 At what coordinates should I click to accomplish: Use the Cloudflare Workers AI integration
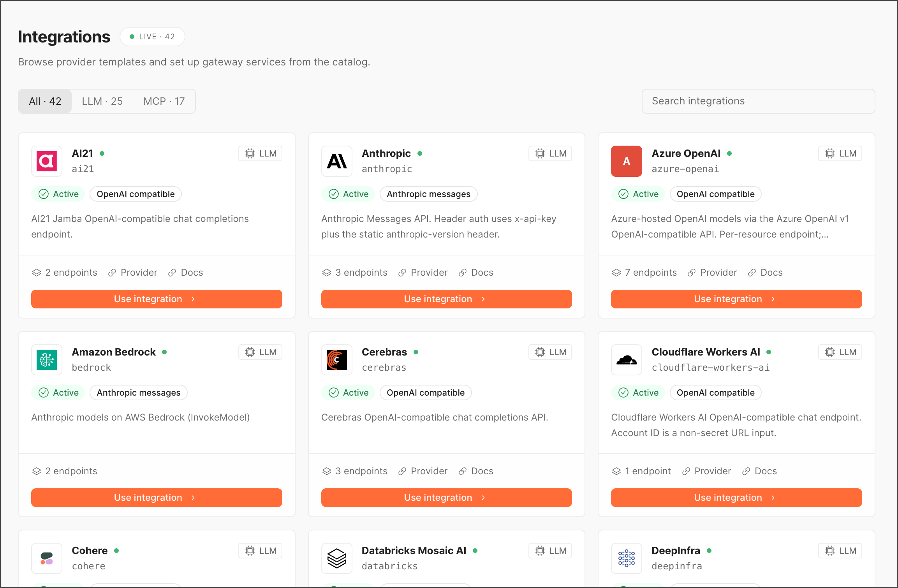pos(736,498)
